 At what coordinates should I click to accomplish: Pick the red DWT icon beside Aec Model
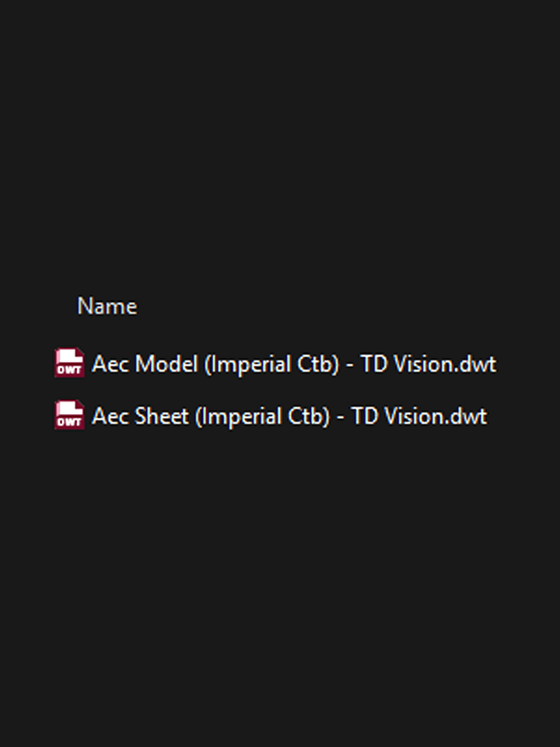point(69,363)
